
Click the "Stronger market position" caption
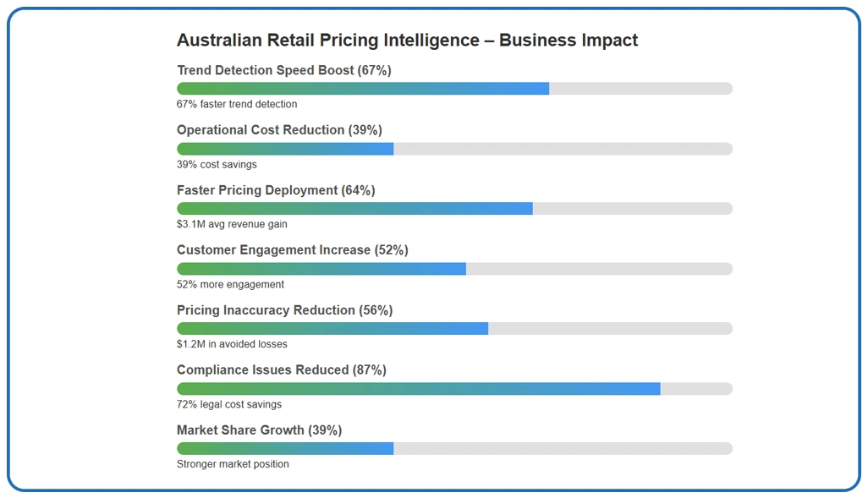(233, 464)
